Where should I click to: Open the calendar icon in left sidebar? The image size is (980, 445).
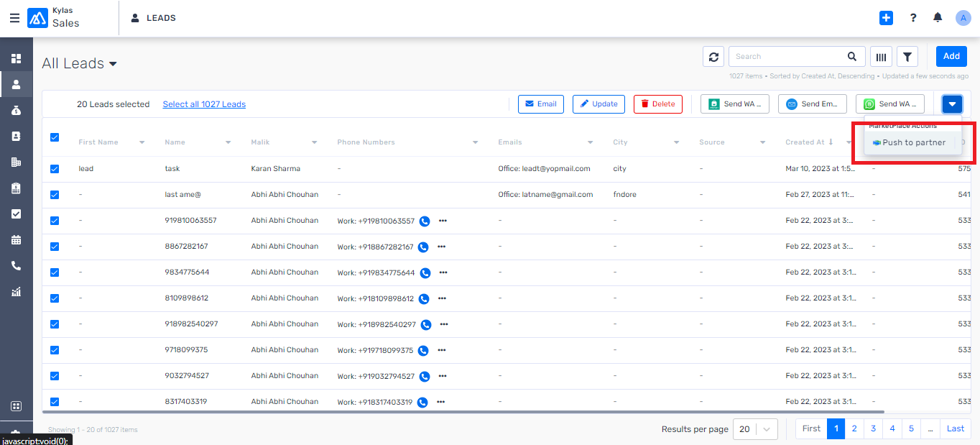coord(16,239)
